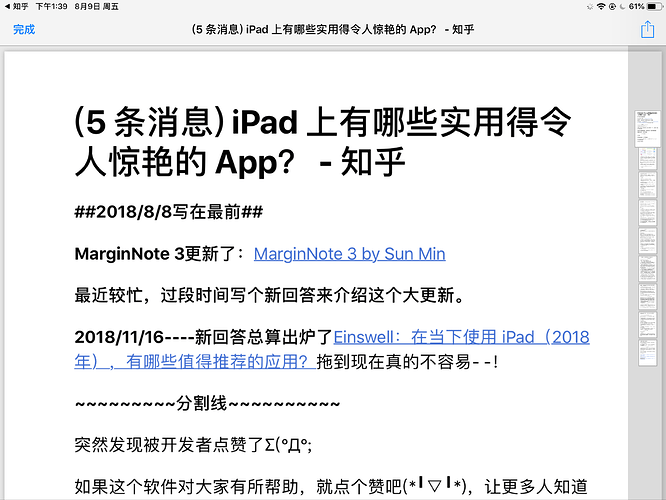Tap the 下午1:39 clock text
Screen dimensions: 666x500
(51, 6)
